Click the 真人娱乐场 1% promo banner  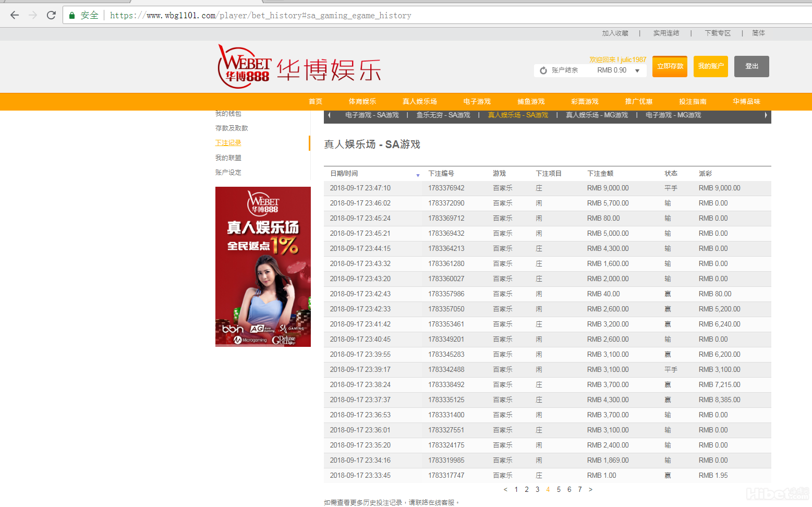[263, 267]
